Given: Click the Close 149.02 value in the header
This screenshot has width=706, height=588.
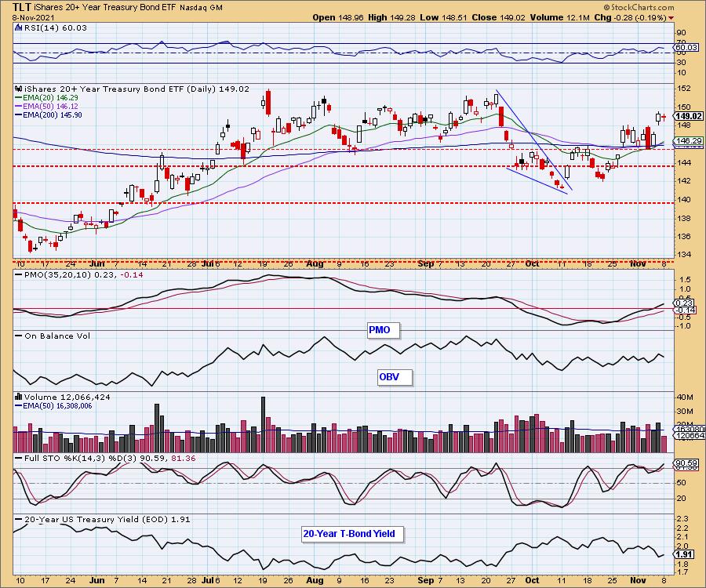Looking at the screenshot, I should [498, 17].
